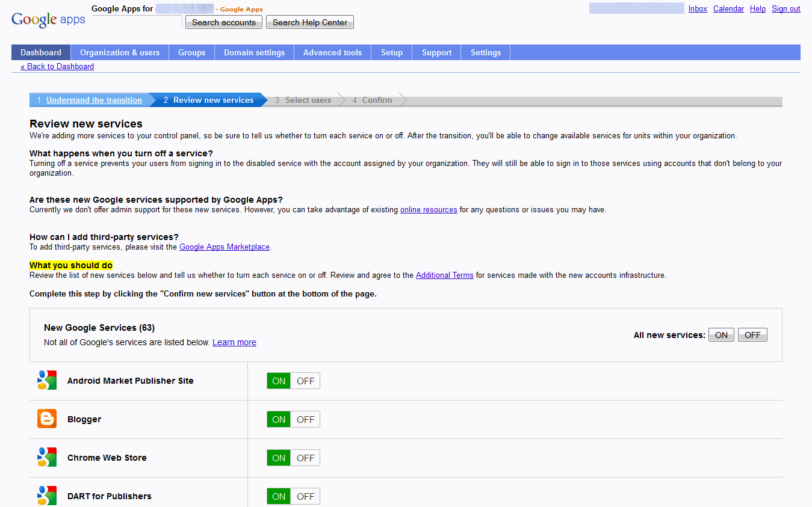Screen dimensions: 812x507
Task: Open Domain settings tab
Action: (x=255, y=52)
